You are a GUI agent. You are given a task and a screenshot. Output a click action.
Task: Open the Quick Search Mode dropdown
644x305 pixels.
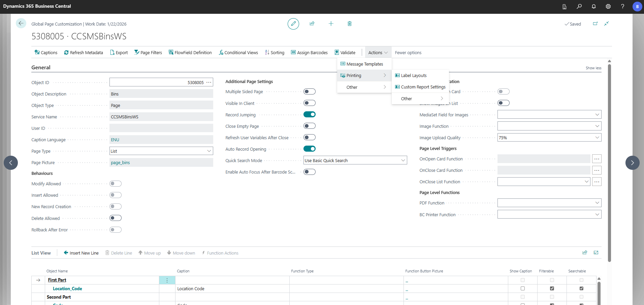(403, 160)
